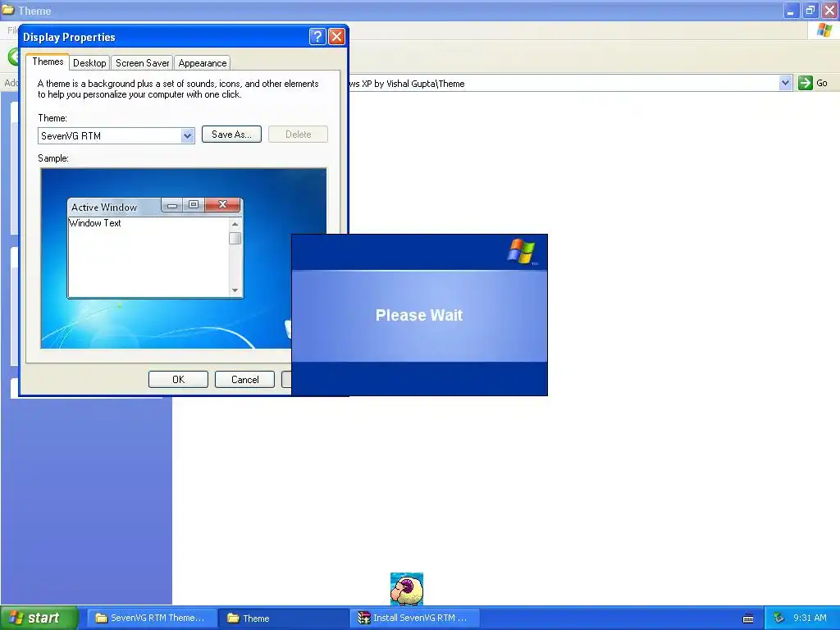Click the Save As... button

[231, 135]
